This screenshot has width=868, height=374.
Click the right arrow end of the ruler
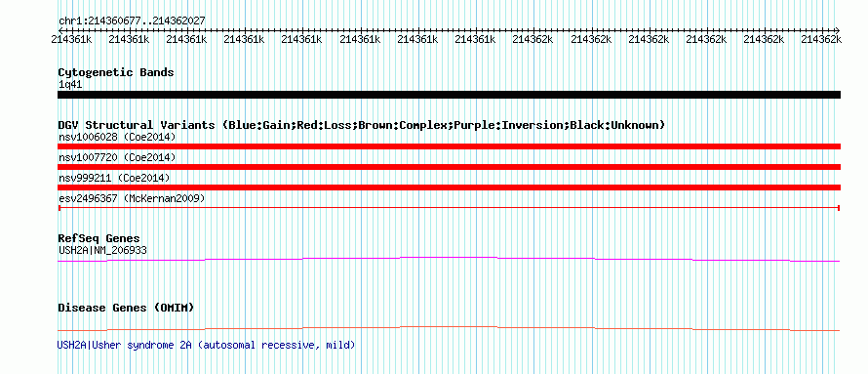[x=838, y=30]
